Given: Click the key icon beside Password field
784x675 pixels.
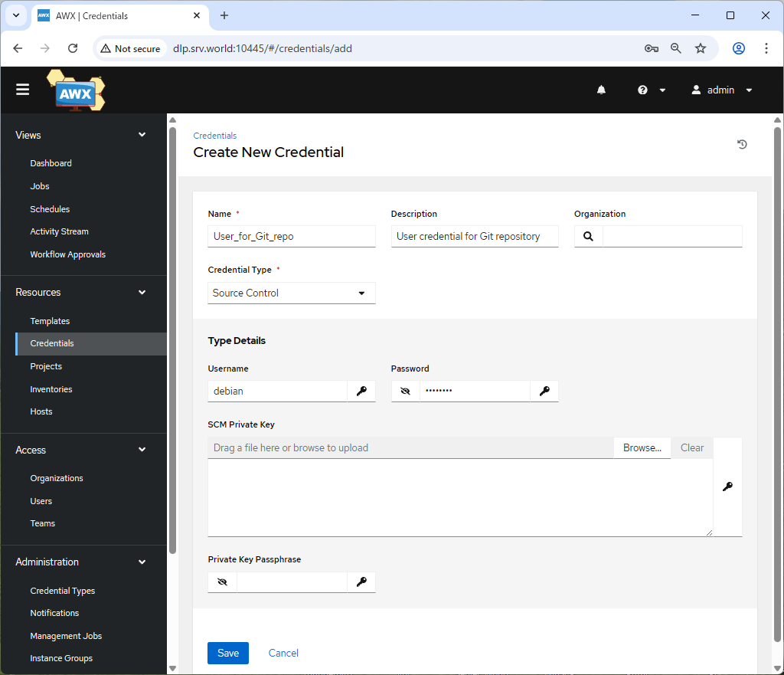Looking at the screenshot, I should [x=544, y=391].
